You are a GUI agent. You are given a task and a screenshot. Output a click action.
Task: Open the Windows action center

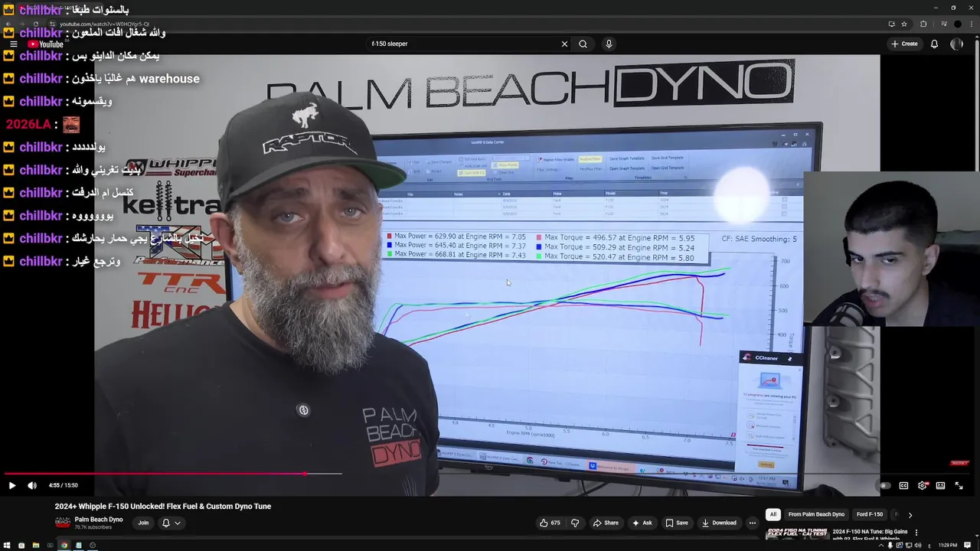point(968,545)
